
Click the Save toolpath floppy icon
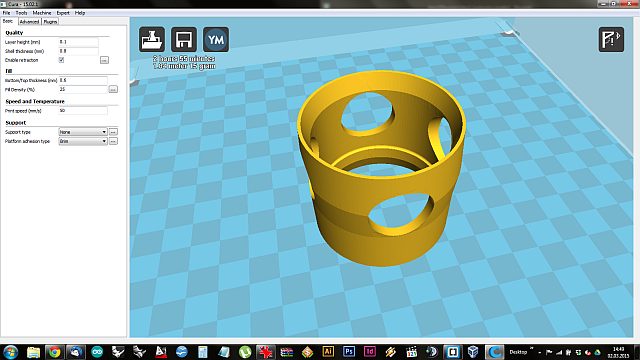(x=184, y=40)
